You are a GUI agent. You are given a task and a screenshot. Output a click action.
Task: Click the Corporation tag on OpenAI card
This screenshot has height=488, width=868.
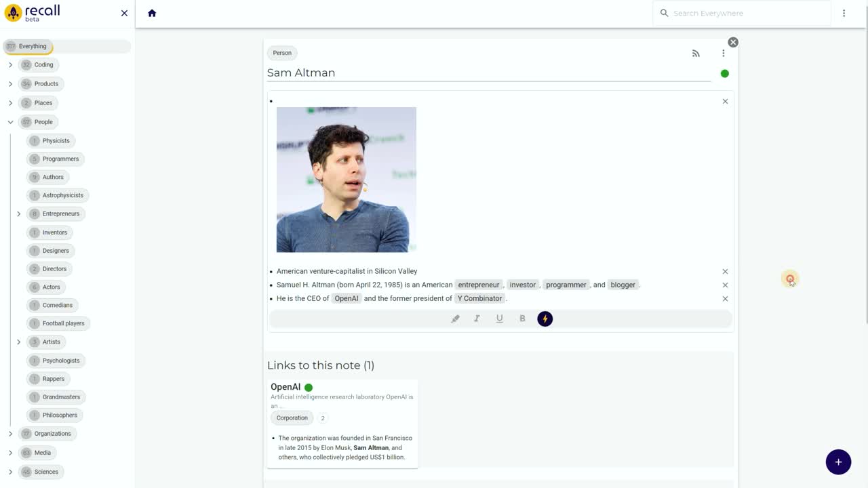coord(292,418)
